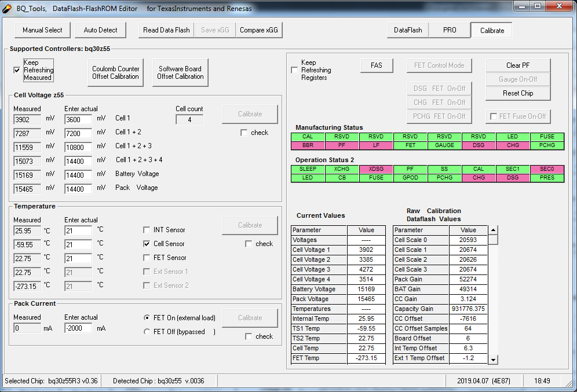Click the BQ_Tools app icon in title bar
Image resolution: width=577 pixels, height=392 pixels.
(x=6, y=9)
